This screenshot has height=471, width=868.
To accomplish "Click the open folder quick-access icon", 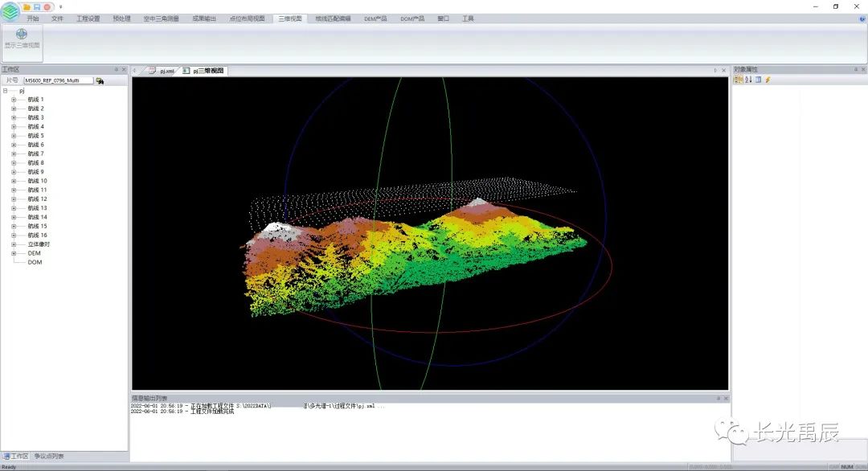I will click(x=28, y=6).
